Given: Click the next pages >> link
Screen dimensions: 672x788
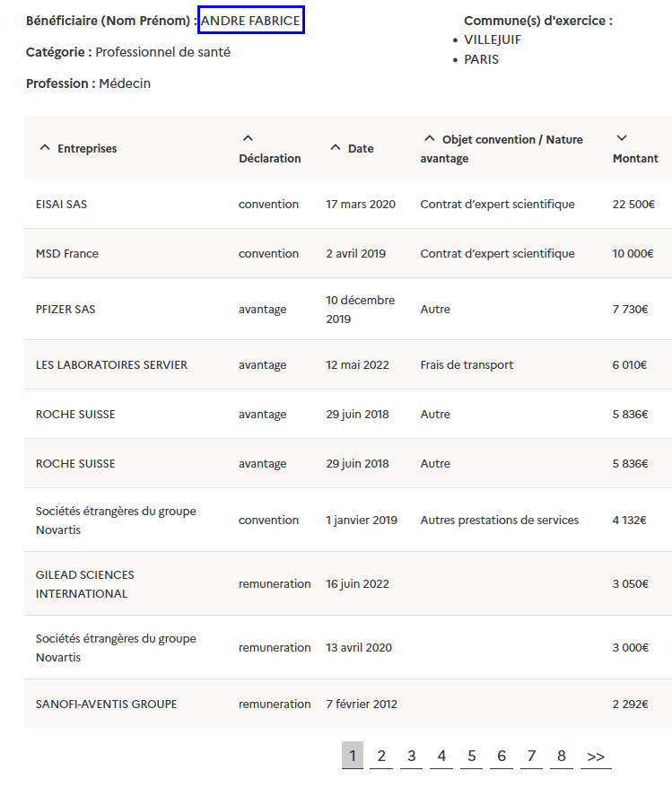Looking at the screenshot, I should pyautogui.click(x=596, y=756).
